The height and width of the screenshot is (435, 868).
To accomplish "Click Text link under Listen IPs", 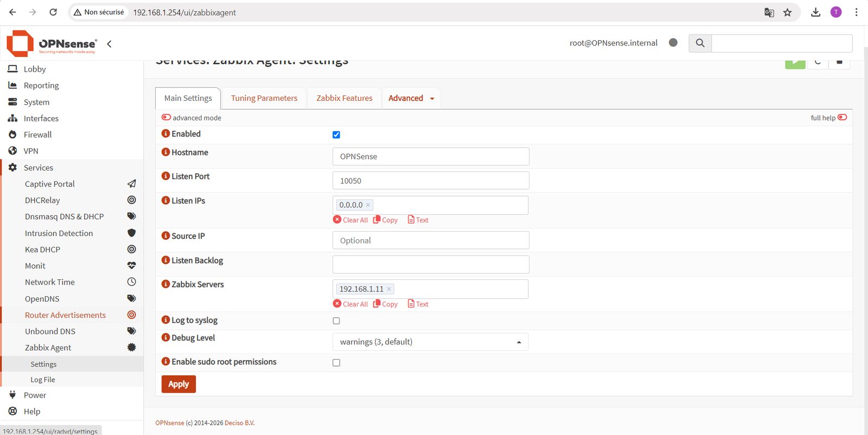I will [418, 220].
